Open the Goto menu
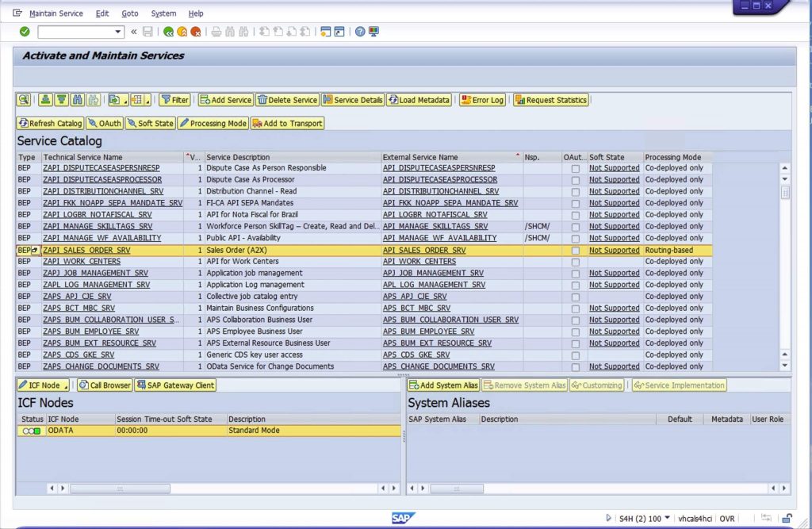The height and width of the screenshot is (529, 812). click(x=129, y=13)
